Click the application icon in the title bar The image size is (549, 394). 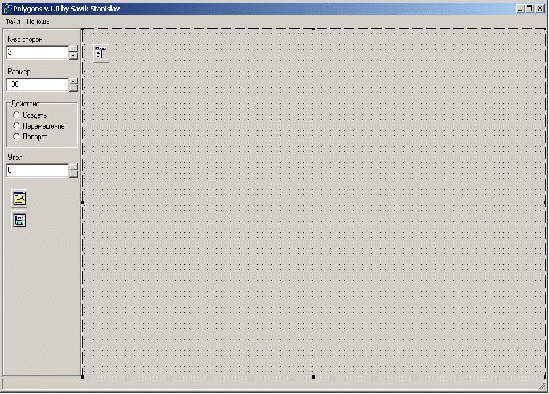click(x=7, y=9)
